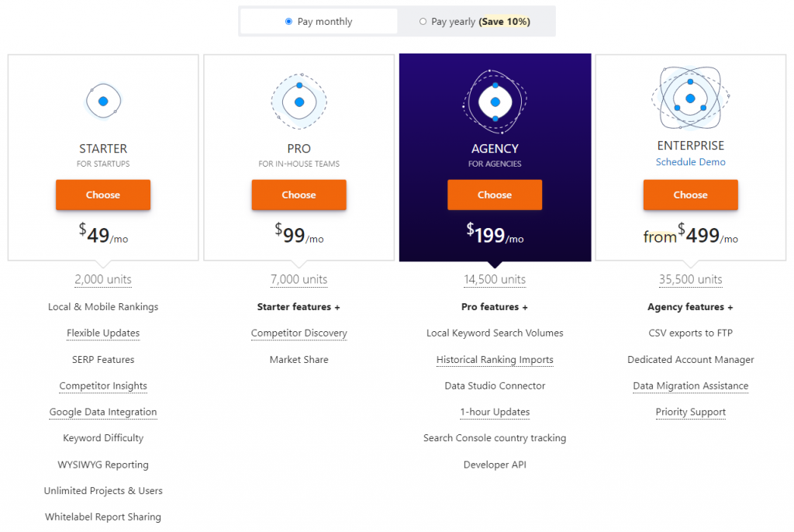
Task: Click Historical Ranking Imports feature
Action: pyautogui.click(x=495, y=360)
